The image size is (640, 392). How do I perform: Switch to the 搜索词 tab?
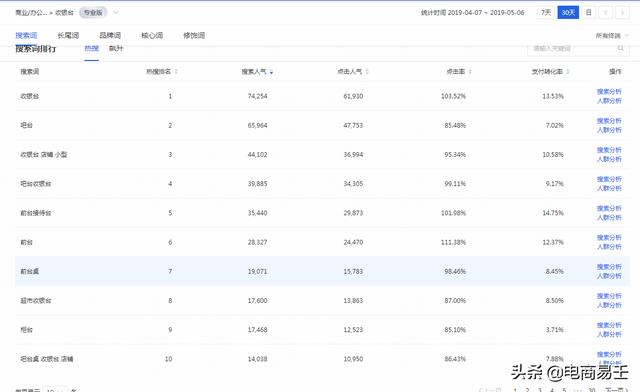pos(26,36)
